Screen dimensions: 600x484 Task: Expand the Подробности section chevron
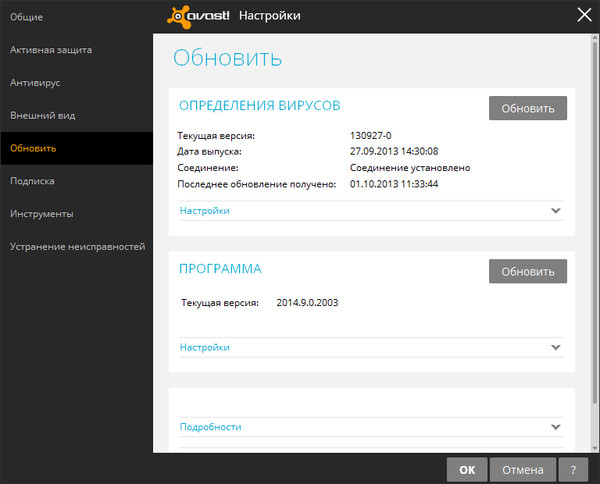click(x=556, y=427)
